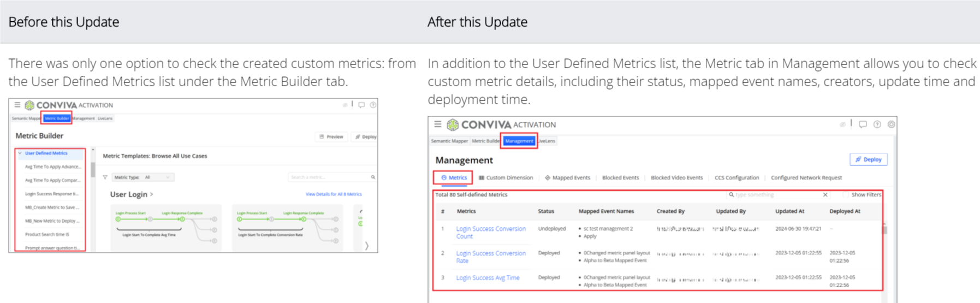
Task: Open chat icon in Metric Builder header
Action: [361, 105]
